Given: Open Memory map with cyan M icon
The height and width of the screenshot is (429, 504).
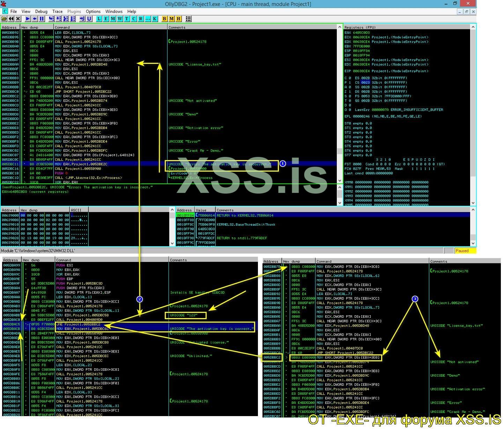Looking at the screenshot, I should click(113, 19).
